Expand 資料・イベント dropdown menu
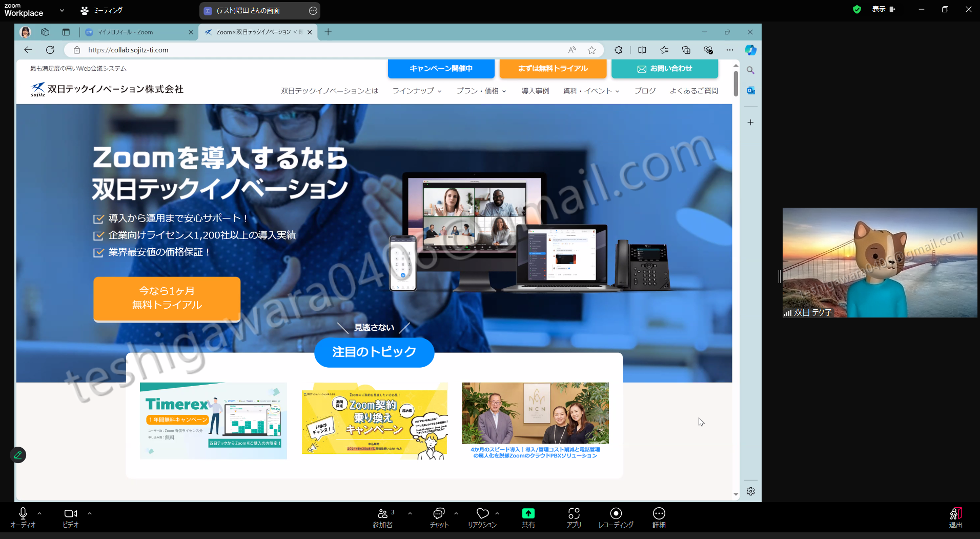The image size is (980, 539). coord(591,91)
